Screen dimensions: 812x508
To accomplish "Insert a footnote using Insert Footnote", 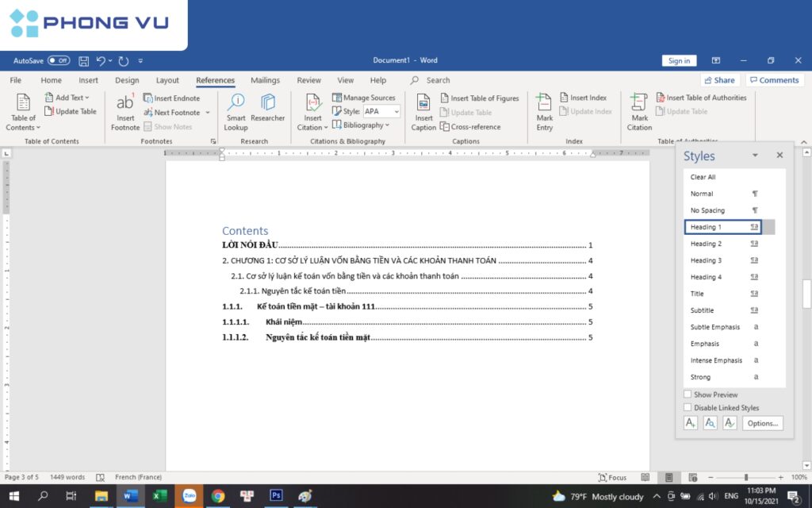I will pos(124,111).
